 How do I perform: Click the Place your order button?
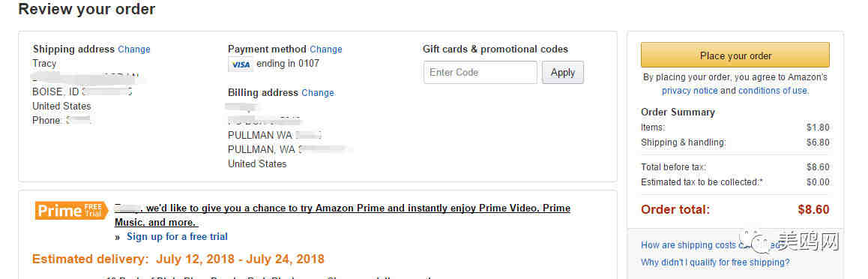pyautogui.click(x=735, y=55)
